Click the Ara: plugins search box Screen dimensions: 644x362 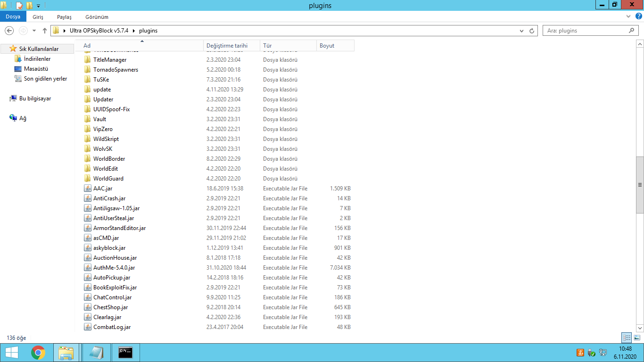click(x=590, y=31)
